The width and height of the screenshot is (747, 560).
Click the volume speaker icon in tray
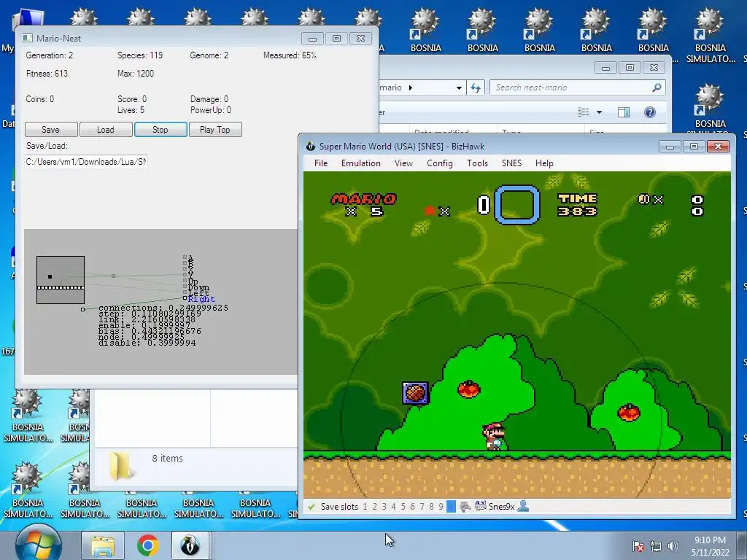(x=673, y=546)
